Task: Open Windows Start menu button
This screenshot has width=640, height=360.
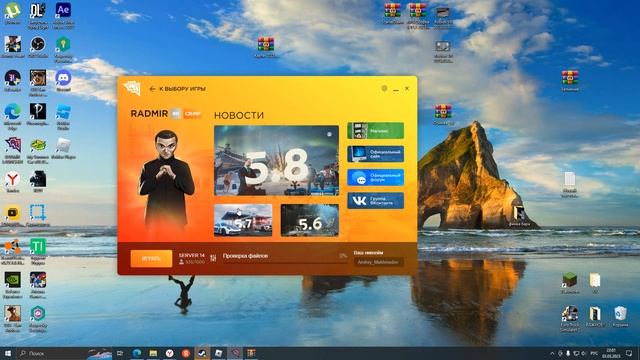Action: point(8,353)
